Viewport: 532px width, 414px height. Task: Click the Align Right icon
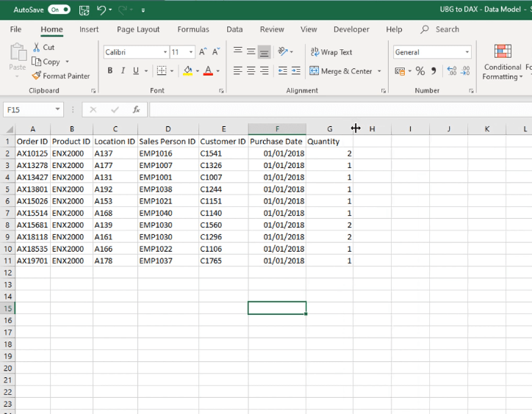pyautogui.click(x=264, y=70)
